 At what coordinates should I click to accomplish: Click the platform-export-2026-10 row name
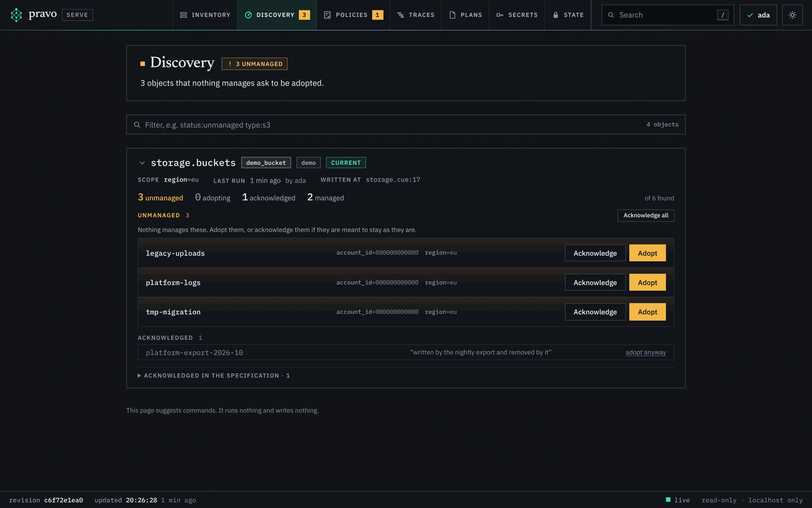pos(194,352)
